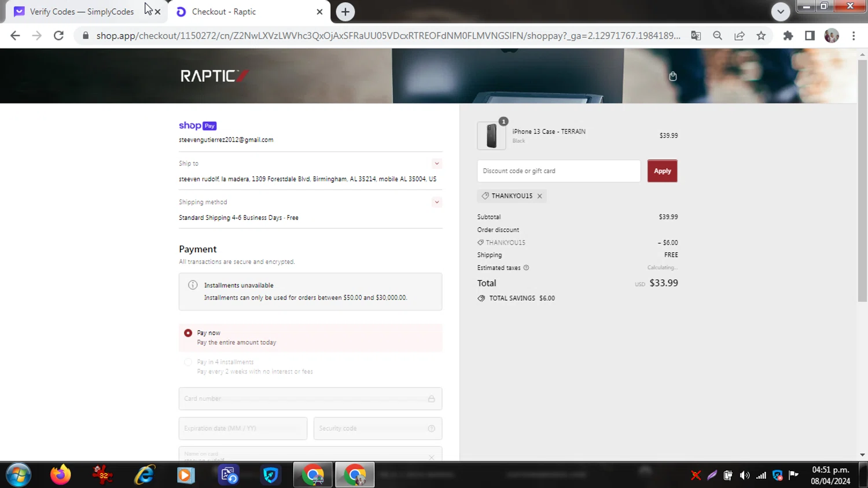868x488 pixels.
Task: Open the shopping bag cart icon
Action: pos(673,76)
